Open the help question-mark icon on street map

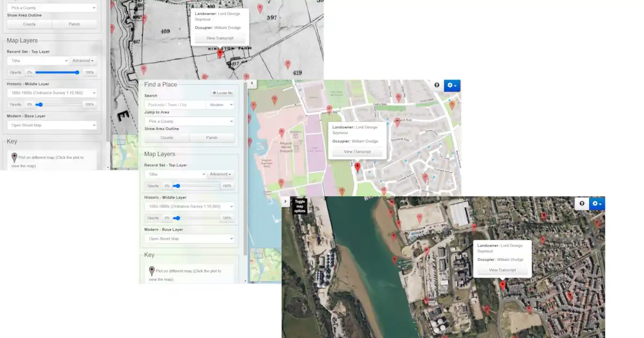coord(437,85)
